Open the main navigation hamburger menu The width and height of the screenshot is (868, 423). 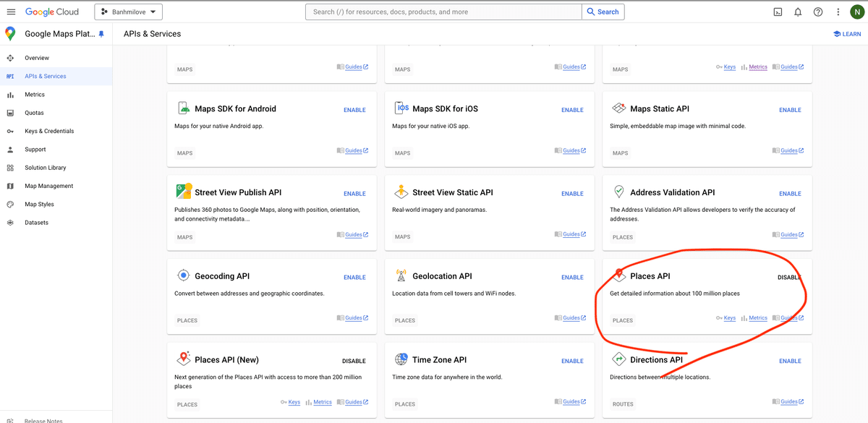[x=11, y=12]
